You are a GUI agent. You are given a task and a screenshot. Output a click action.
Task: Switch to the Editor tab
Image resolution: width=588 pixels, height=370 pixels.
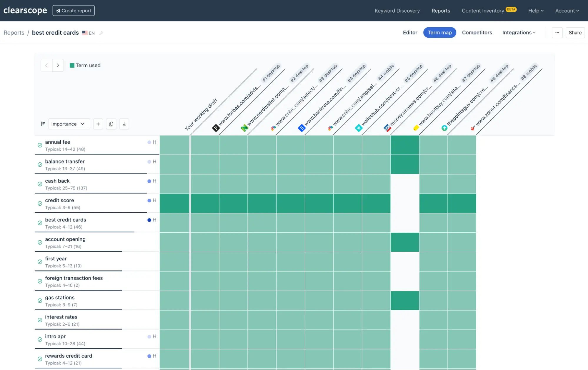[410, 33]
